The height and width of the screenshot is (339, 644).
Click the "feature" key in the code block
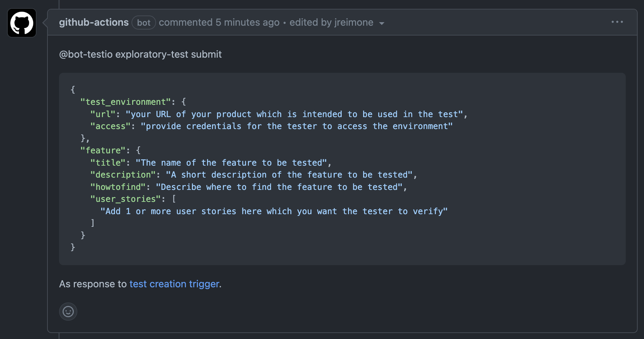(x=103, y=151)
